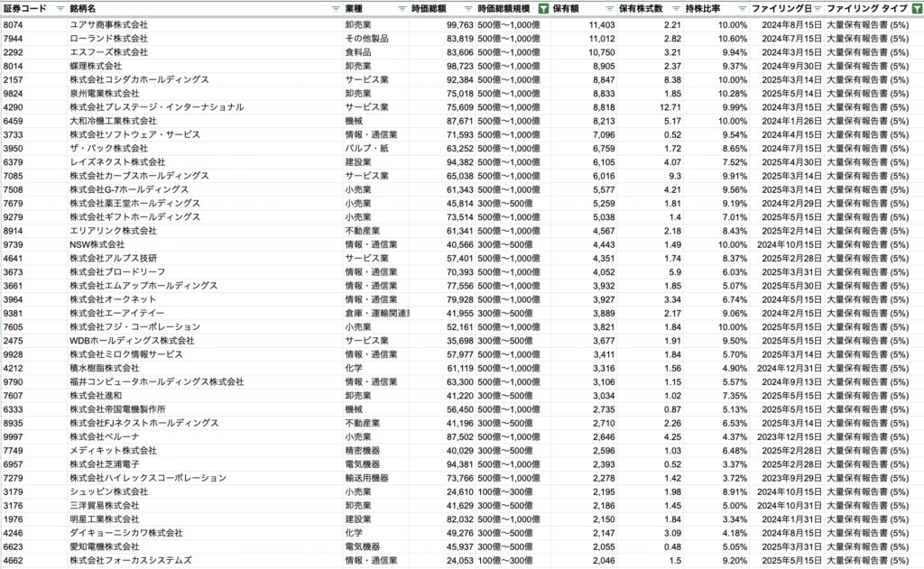Select 株式会社ハイレックスコーポレーション cell
This screenshot has height=569, width=924.
205,478
